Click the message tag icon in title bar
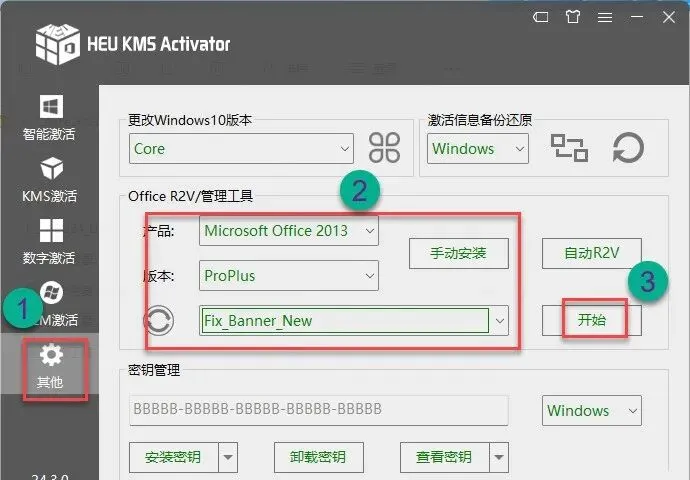 pyautogui.click(x=540, y=17)
